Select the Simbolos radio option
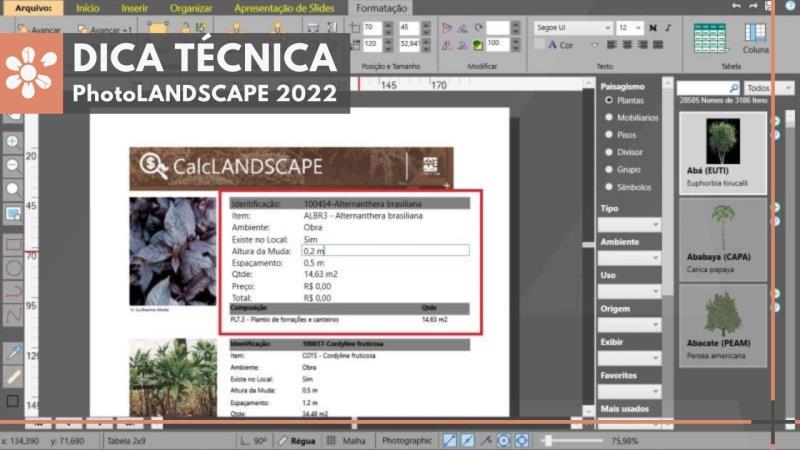Screen dimensions: 800x450 609,187
